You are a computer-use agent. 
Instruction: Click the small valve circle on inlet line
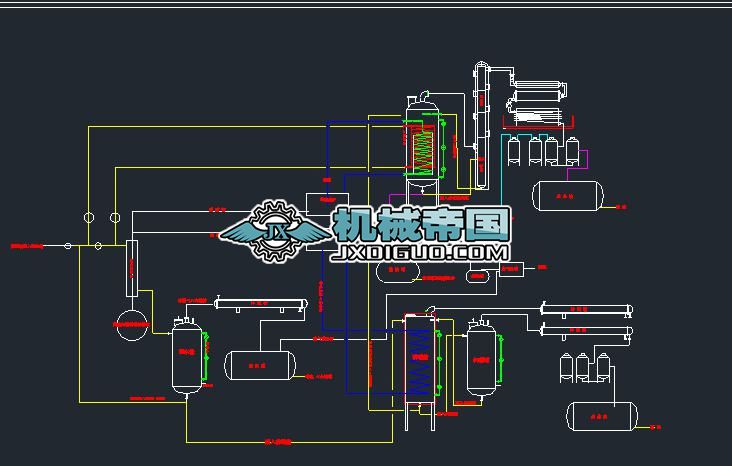[68, 245]
